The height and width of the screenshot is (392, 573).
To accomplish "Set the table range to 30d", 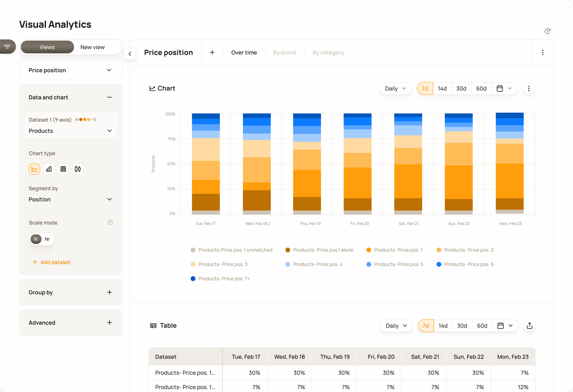I will click(x=462, y=326).
